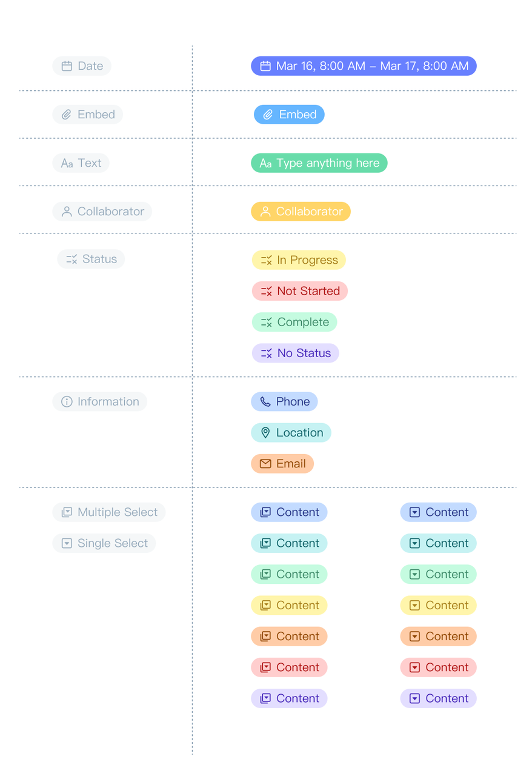532x776 pixels.
Task: Click the envelope icon in the Email tag
Action: click(265, 464)
